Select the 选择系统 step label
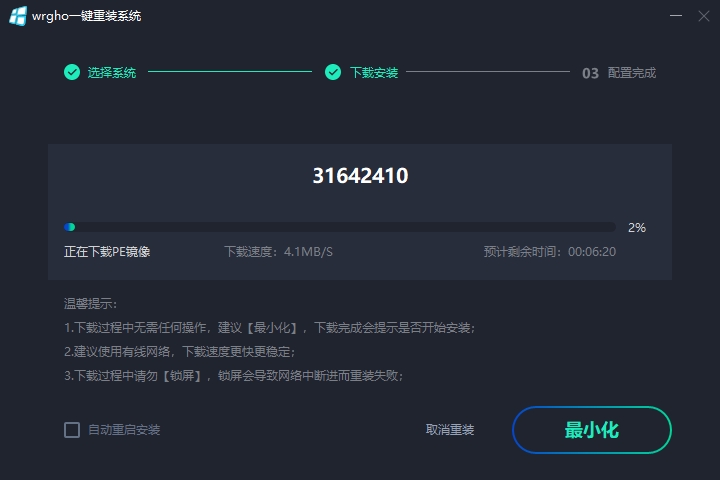Viewport: 720px width, 480px height. (x=112, y=73)
